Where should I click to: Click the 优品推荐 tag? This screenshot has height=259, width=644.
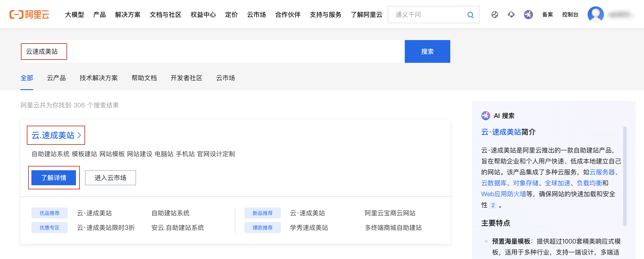(50, 213)
